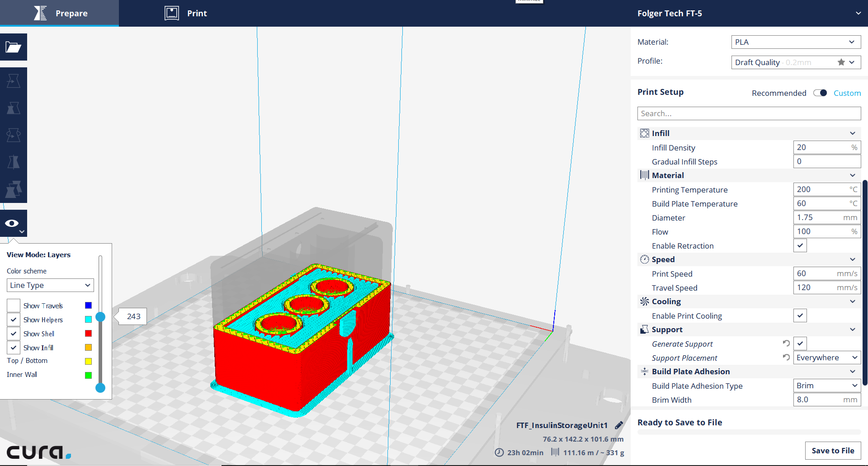Select the Per Model Settings tool

click(13, 189)
